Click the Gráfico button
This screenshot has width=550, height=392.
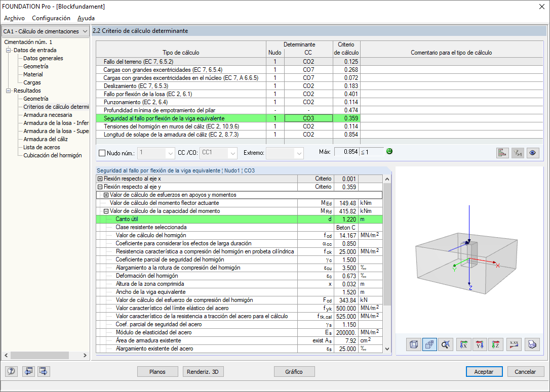(294, 372)
